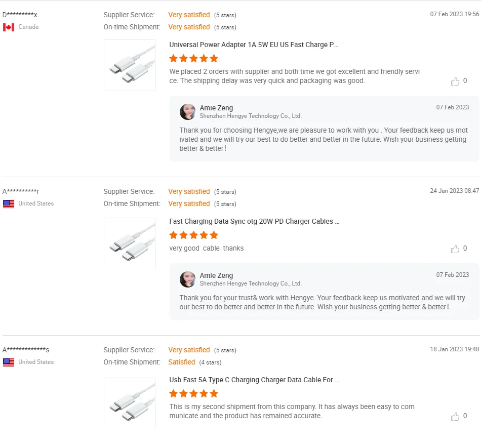Open Fast Charging Data Sync otg 20W link
The width and height of the screenshot is (481, 448).
pos(254,221)
